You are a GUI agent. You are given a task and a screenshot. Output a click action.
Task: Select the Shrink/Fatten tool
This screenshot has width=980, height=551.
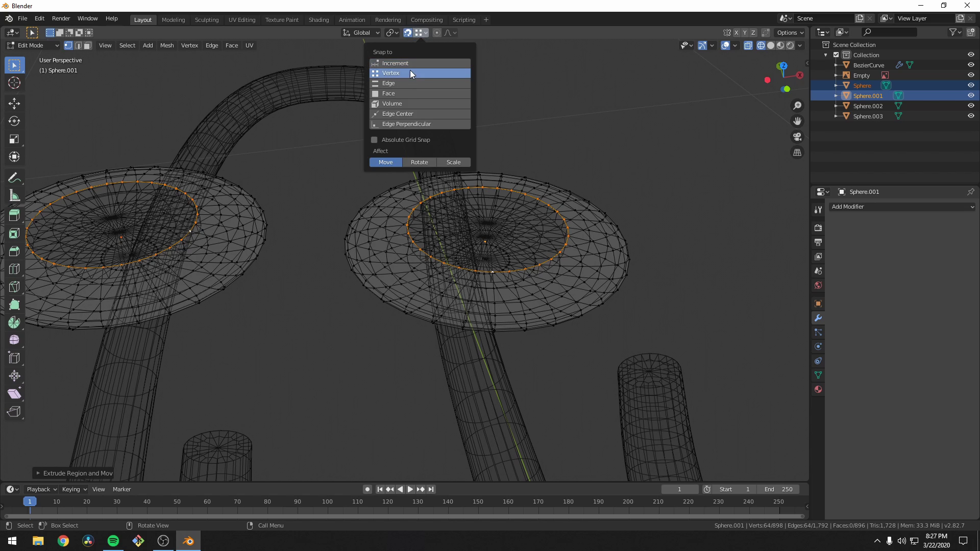pyautogui.click(x=14, y=376)
